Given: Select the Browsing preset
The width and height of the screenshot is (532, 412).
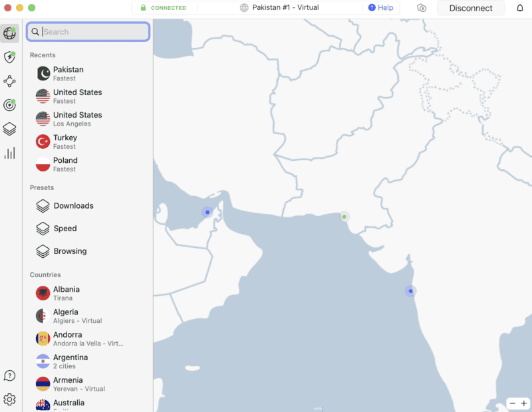Looking at the screenshot, I should click(70, 251).
